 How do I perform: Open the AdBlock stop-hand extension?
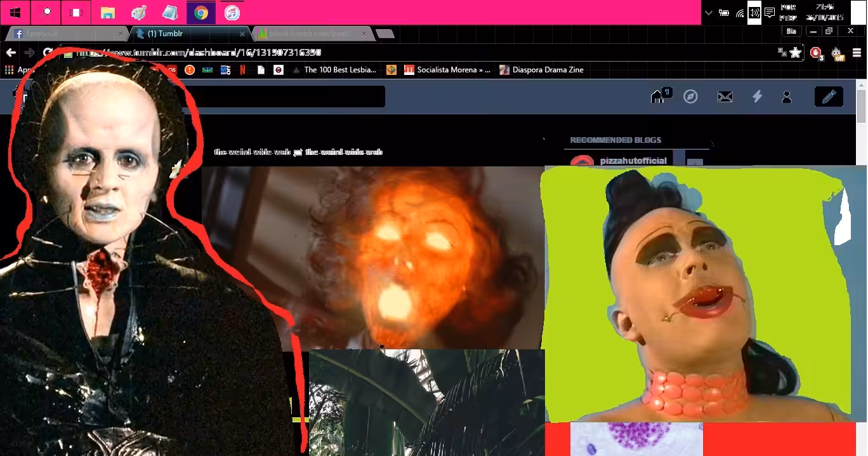(x=816, y=53)
